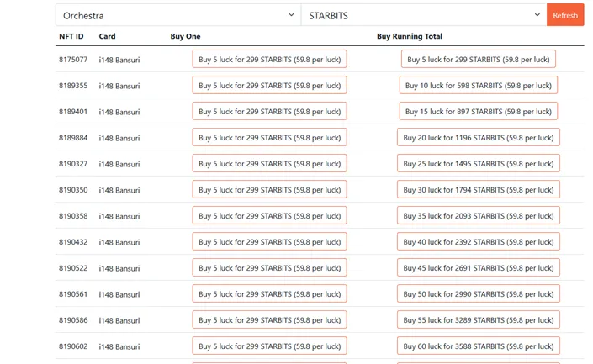Buy one luck for NFT 8175077
Screen dimensions: 593x364
pyautogui.click(x=269, y=59)
